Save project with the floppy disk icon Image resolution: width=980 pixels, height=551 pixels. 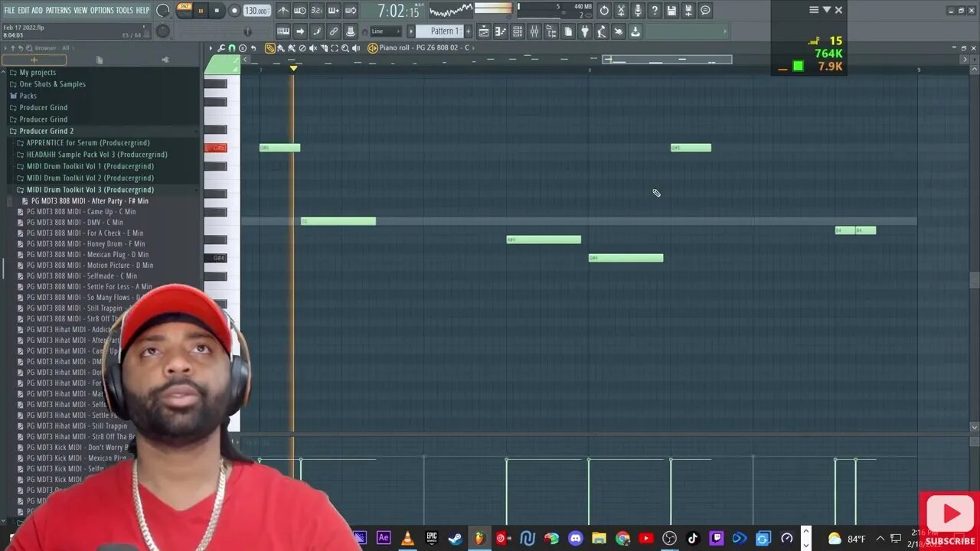pyautogui.click(x=671, y=11)
